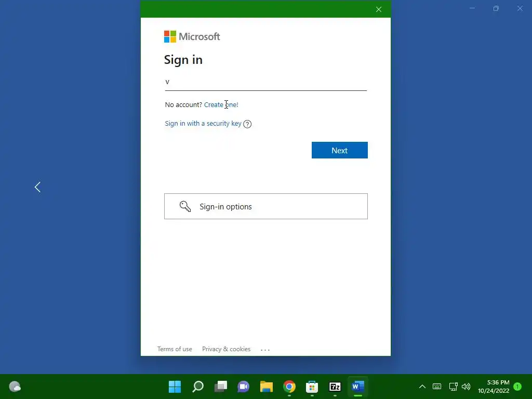This screenshot has height=399, width=532.
Task: Open the weather widget on taskbar
Action: pyautogui.click(x=15, y=387)
